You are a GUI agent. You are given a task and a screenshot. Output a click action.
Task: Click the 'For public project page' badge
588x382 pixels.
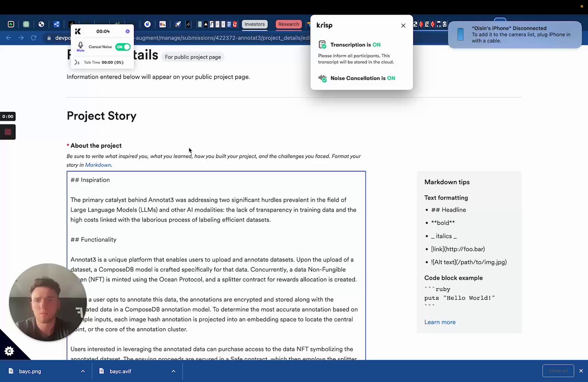(193, 57)
